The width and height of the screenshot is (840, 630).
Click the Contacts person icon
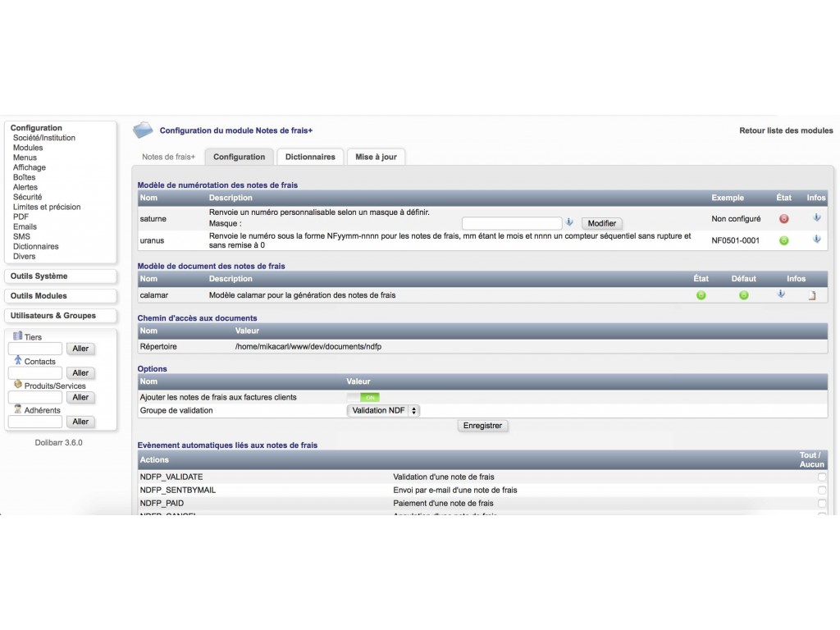[x=18, y=360]
